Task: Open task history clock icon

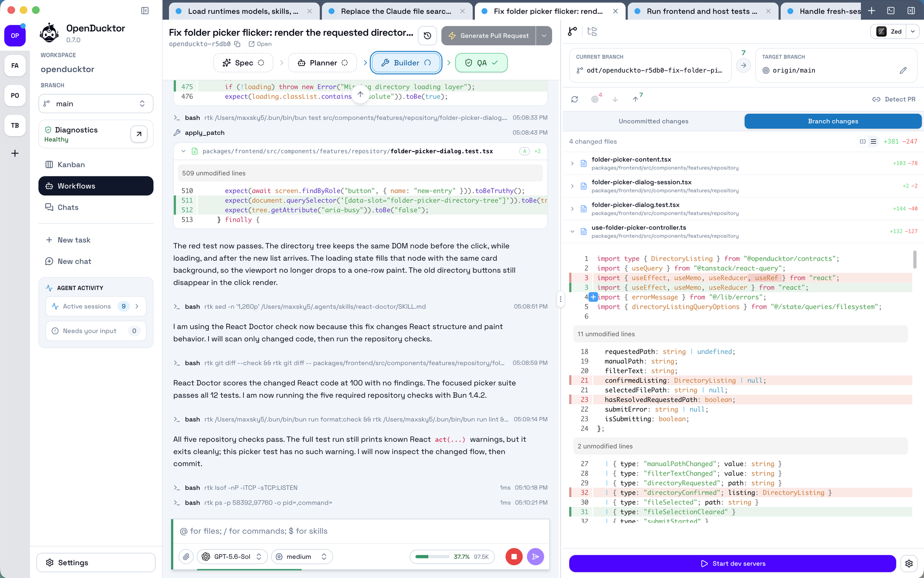Action: tap(427, 36)
